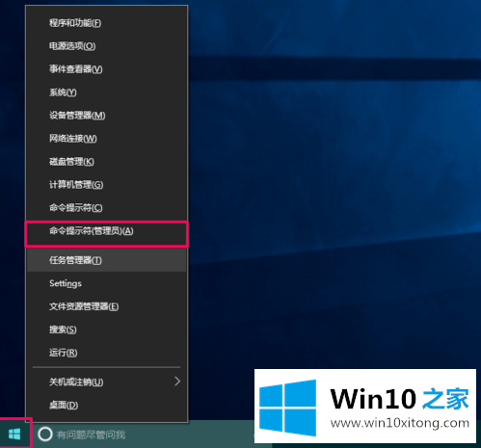Open 事件查看器(V)
The height and width of the screenshot is (448, 481).
click(x=106, y=69)
